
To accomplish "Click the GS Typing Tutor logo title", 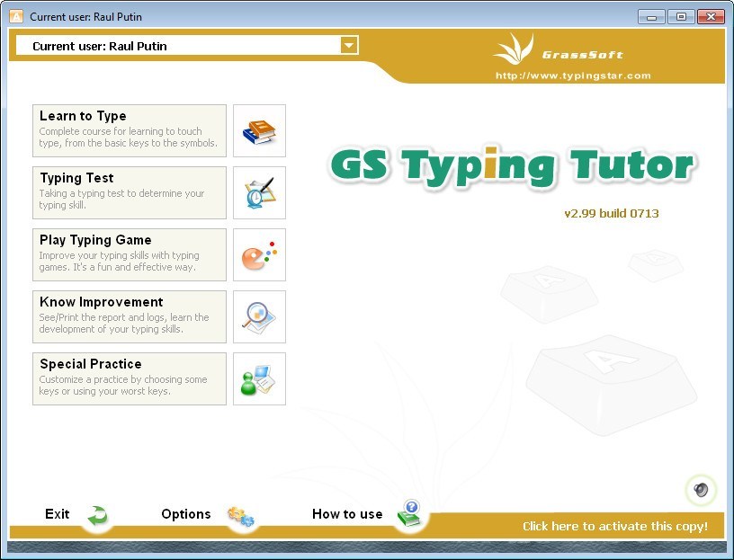I will coord(513,166).
